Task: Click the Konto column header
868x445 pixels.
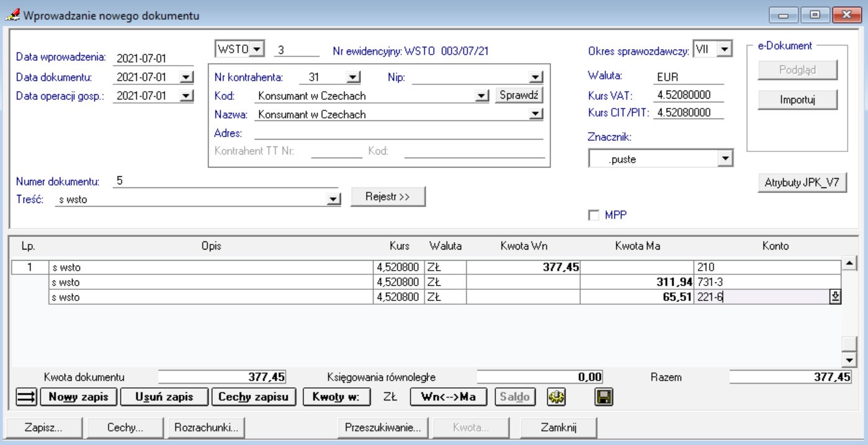Action: tap(775, 246)
